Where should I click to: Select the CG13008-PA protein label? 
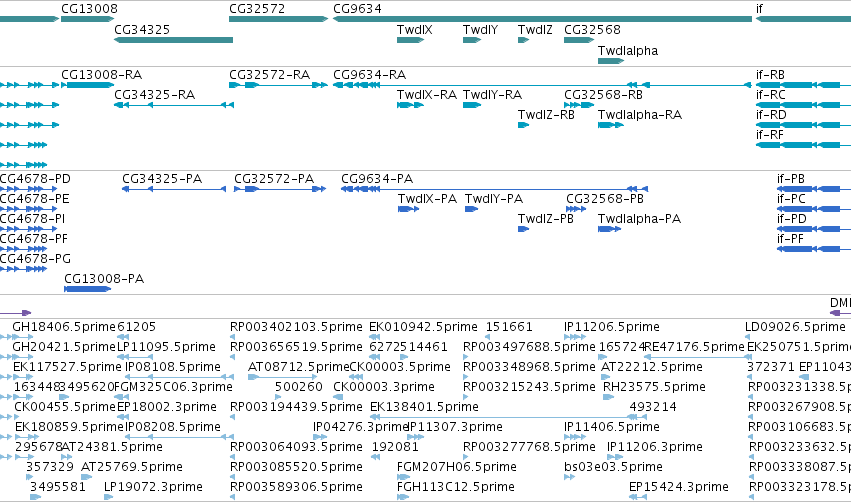(x=104, y=279)
